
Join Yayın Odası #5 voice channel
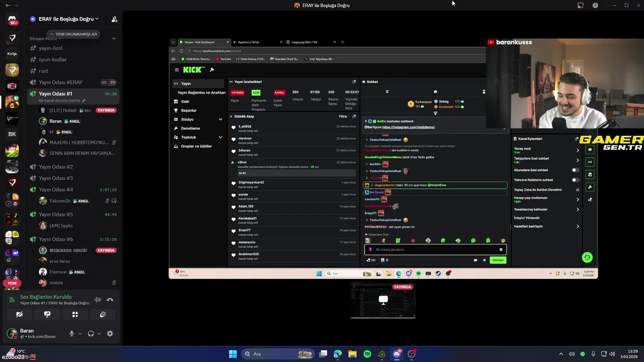coord(73,214)
